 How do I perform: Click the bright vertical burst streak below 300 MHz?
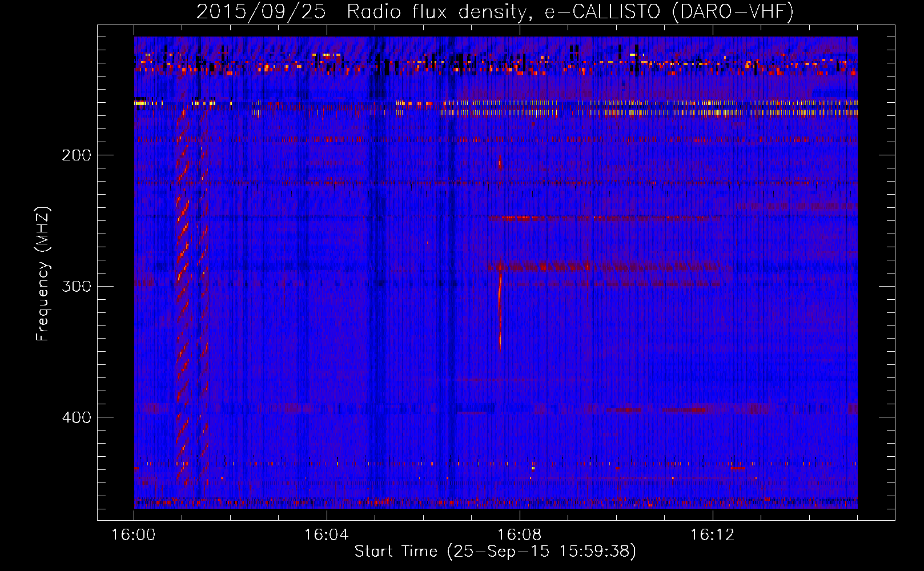(500, 311)
